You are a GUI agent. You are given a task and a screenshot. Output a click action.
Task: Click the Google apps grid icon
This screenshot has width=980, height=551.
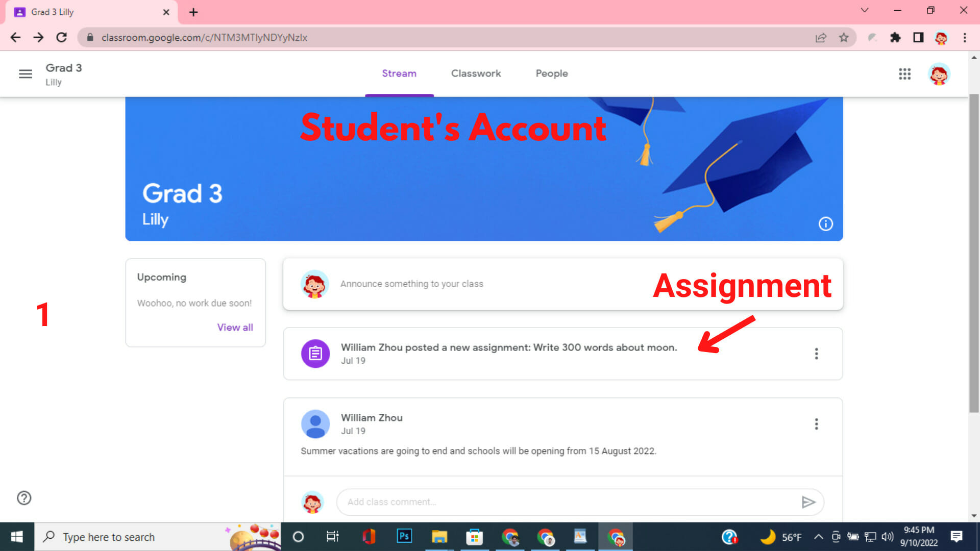coord(904,73)
